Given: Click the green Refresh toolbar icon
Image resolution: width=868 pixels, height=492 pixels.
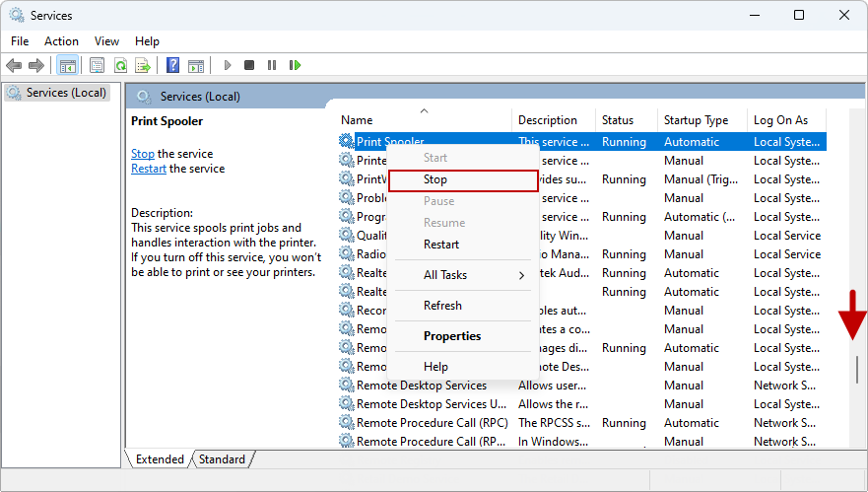Looking at the screenshot, I should [x=120, y=65].
